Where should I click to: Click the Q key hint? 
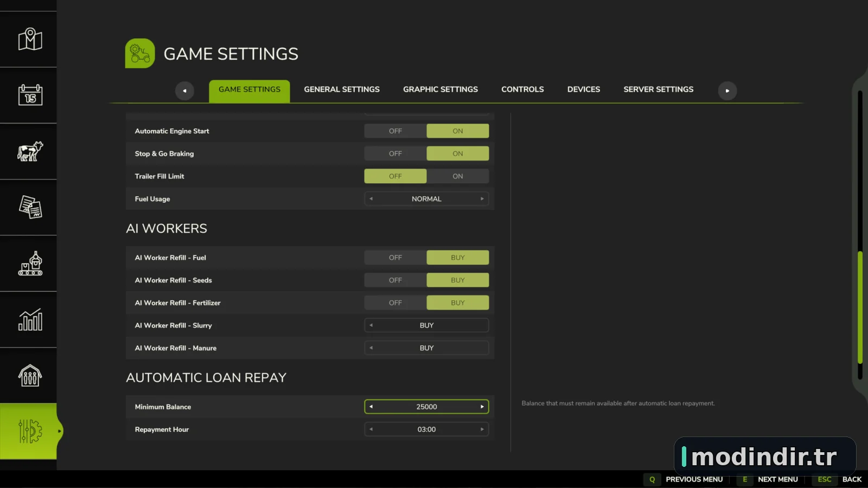point(652,479)
